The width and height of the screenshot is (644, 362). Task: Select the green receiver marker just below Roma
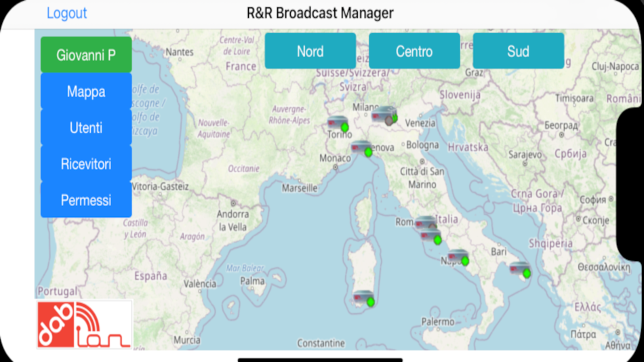431,237
